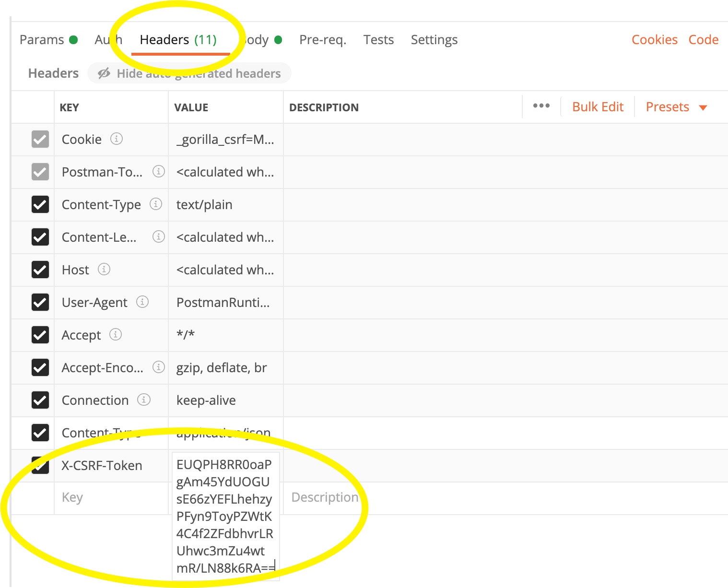The width and height of the screenshot is (728, 588).
Task: Disable the X-CSRF-Token header checkbox
Action: tap(40, 465)
